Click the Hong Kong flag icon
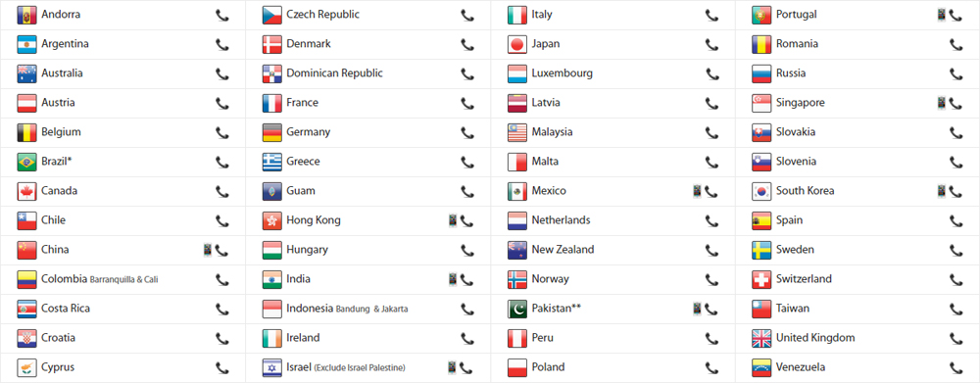Image resolution: width=980 pixels, height=383 pixels. click(x=272, y=220)
